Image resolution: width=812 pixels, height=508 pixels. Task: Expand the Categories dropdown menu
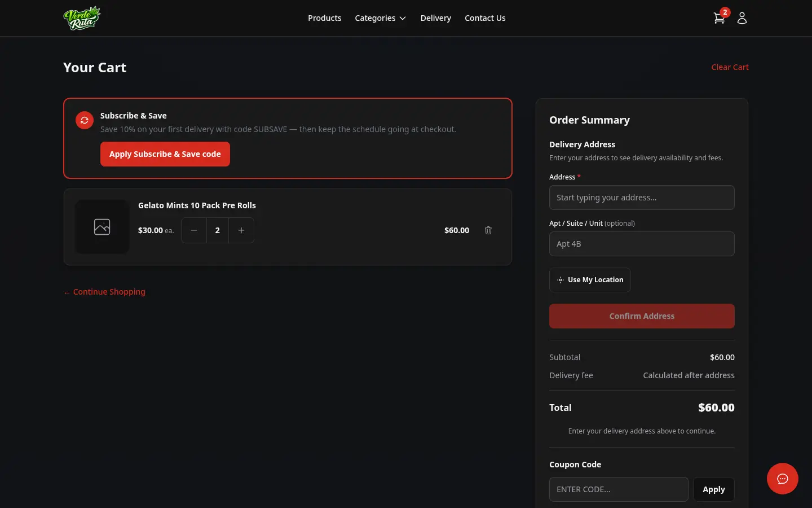(381, 18)
